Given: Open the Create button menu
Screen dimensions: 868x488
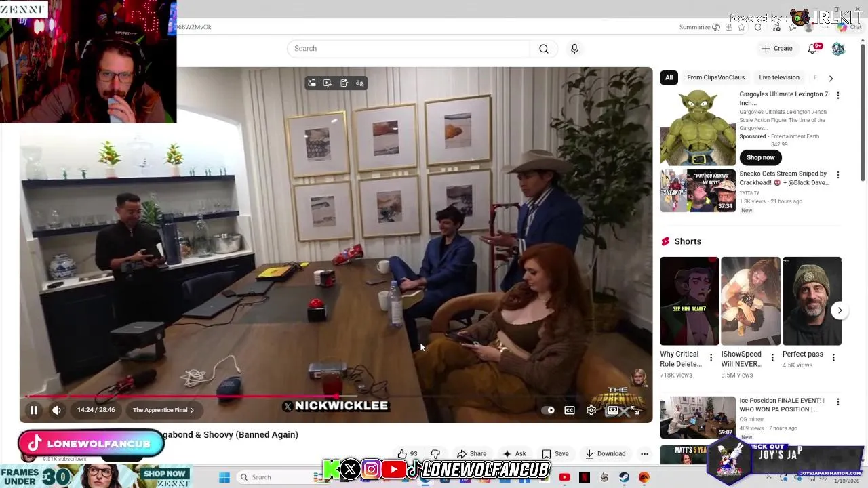Looking at the screenshot, I should click(777, 49).
